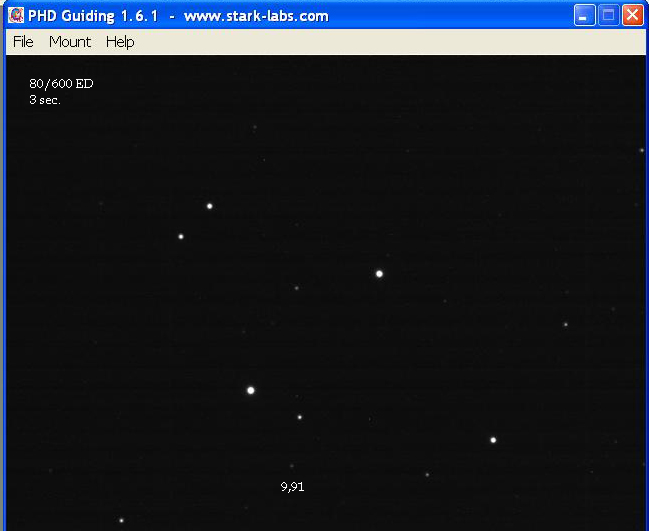
Task: Minimize the PHD Guiding window
Action: (584, 16)
